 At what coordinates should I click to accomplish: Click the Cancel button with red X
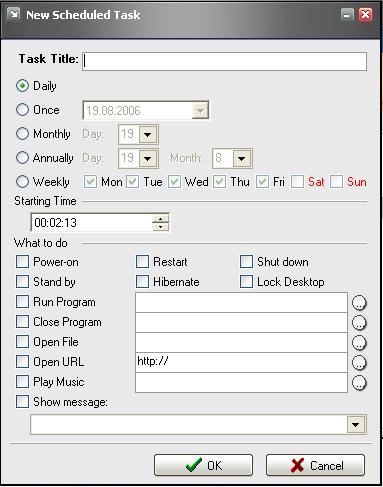coord(315,465)
